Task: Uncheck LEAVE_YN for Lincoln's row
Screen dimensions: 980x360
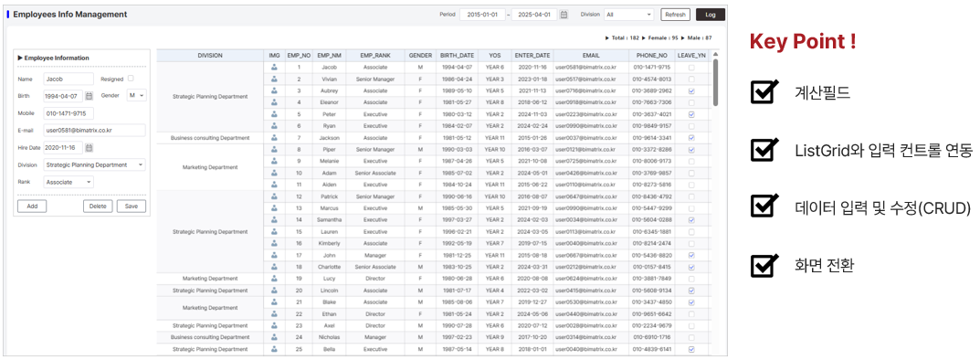Action: (x=691, y=291)
